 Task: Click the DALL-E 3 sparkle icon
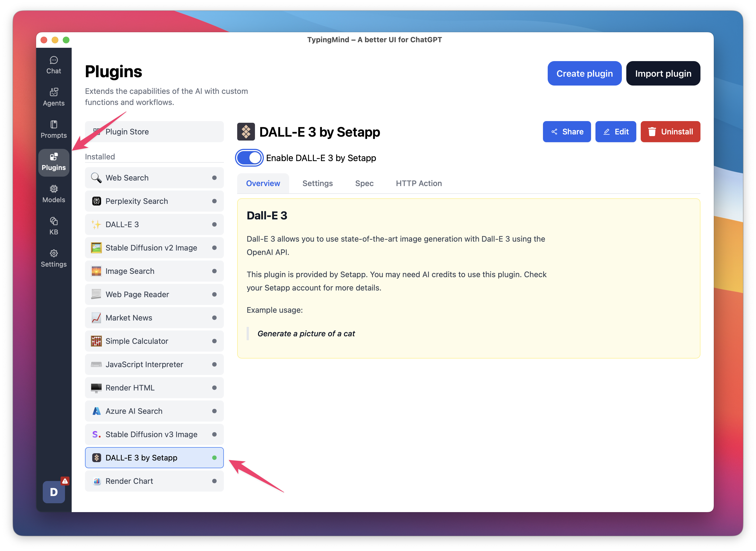point(96,224)
